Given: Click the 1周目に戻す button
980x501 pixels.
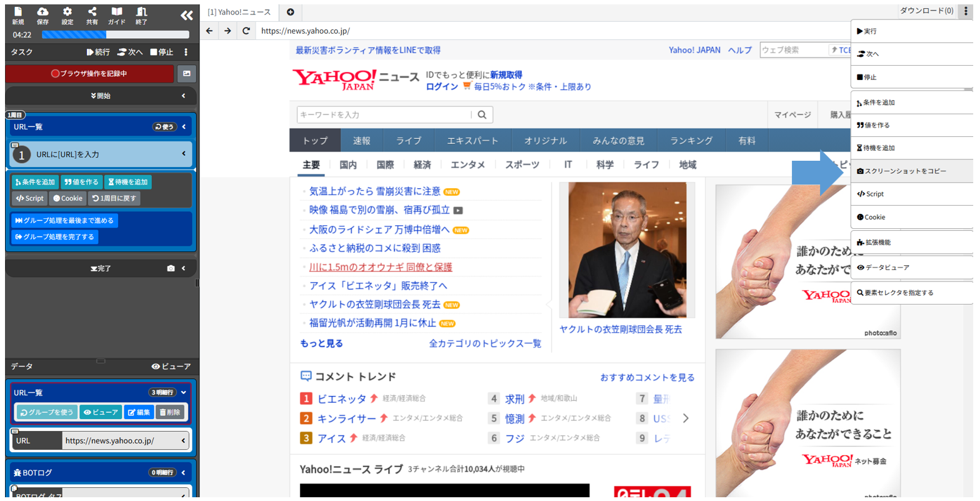Looking at the screenshot, I should point(114,198).
